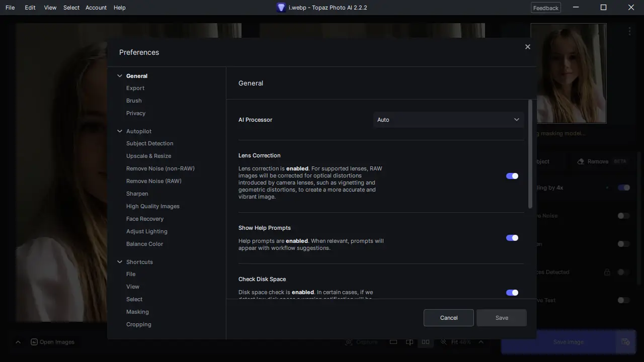This screenshot has height=362, width=644.
Task: Enable the Preserve Text toggle
Action: point(624,300)
